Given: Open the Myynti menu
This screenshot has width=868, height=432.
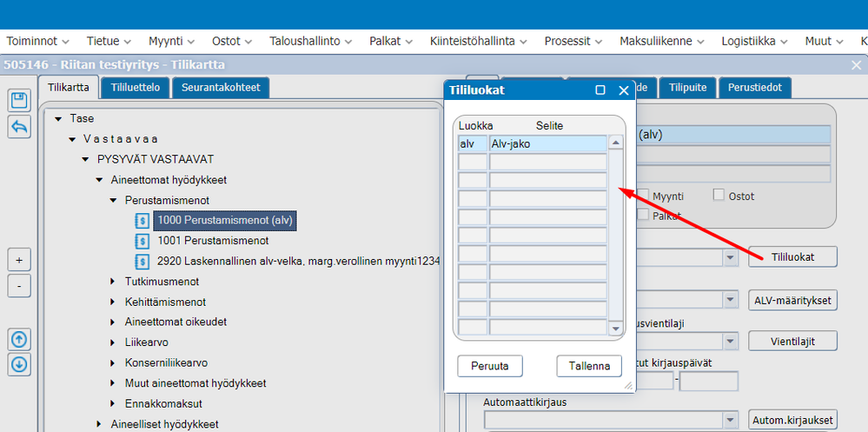Looking at the screenshot, I should pyautogui.click(x=172, y=41).
